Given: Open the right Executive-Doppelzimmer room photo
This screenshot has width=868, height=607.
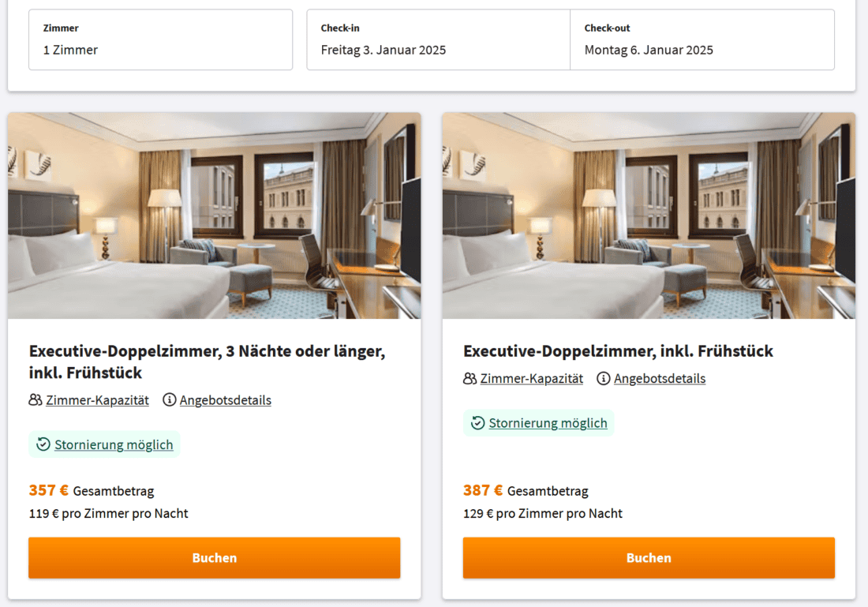Looking at the screenshot, I should [649, 215].
